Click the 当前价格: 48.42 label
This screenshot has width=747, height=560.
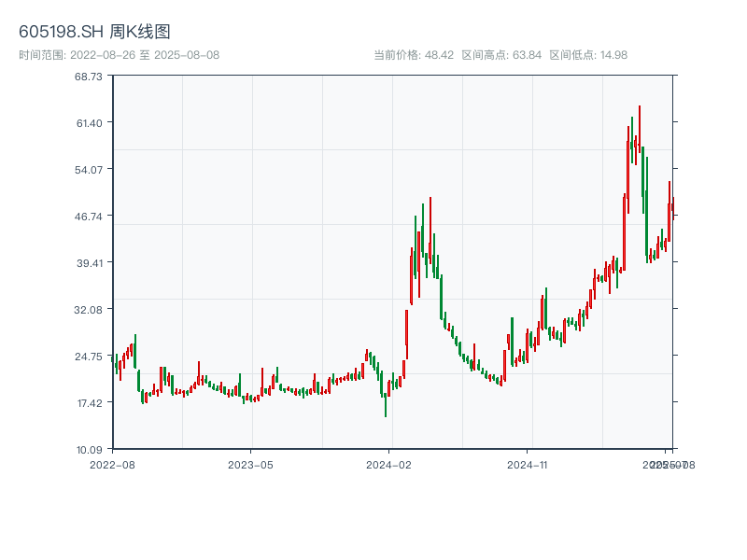tap(414, 55)
